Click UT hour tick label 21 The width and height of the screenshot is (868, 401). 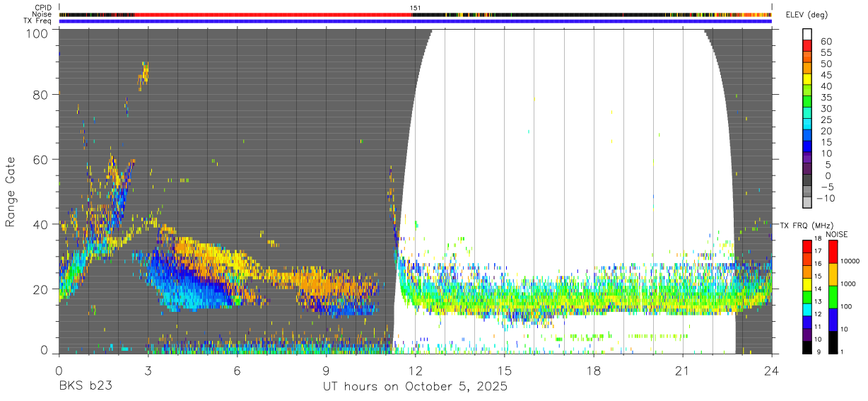(x=683, y=369)
